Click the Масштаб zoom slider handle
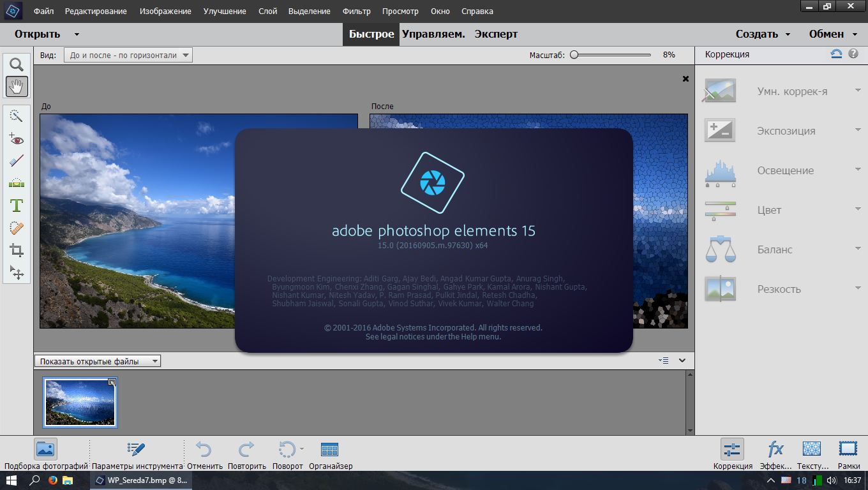The width and height of the screenshot is (868, 490). [x=574, y=55]
